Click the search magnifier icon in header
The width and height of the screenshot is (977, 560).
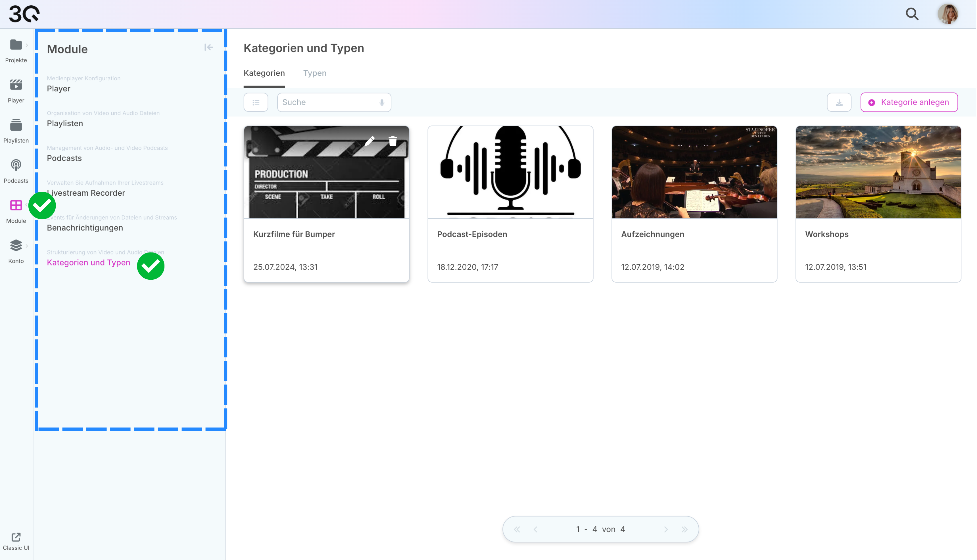tap(912, 14)
